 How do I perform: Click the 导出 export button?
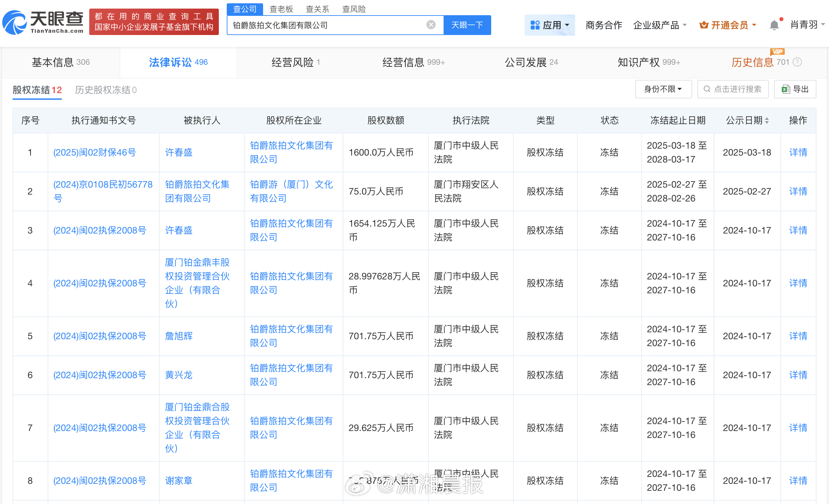pyautogui.click(x=795, y=89)
